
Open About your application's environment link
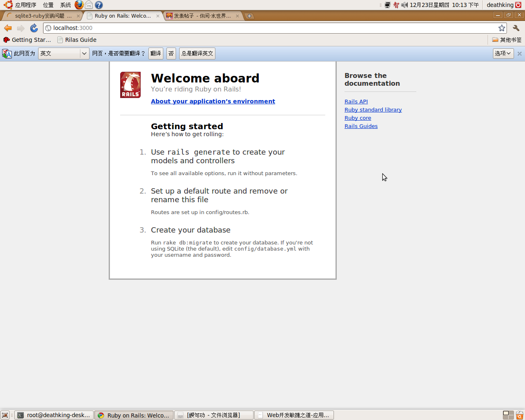[213, 101]
